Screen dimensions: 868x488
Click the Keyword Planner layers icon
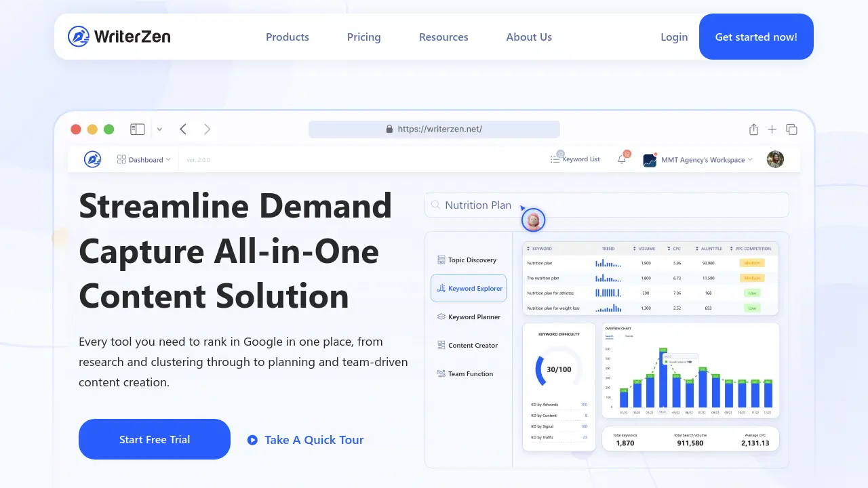[441, 317]
